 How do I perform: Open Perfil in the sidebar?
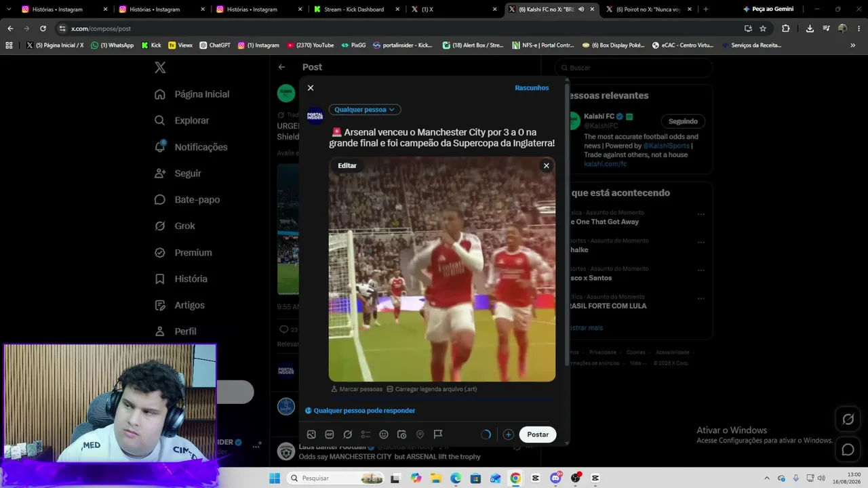[176, 331]
